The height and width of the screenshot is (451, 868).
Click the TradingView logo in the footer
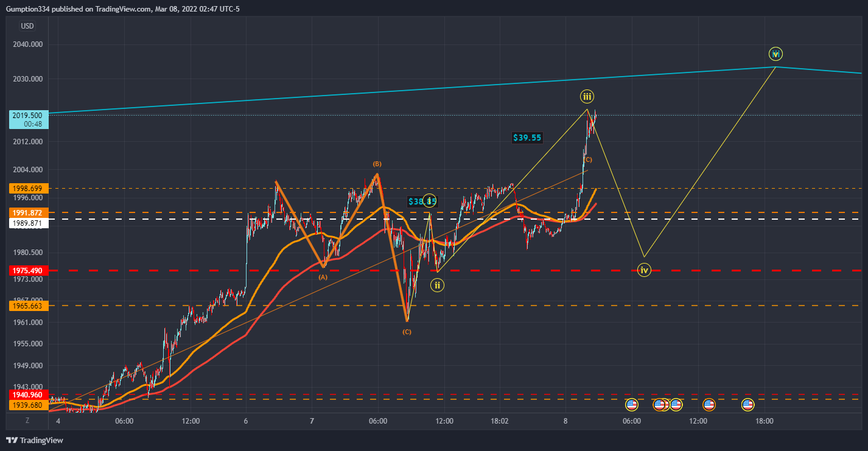point(34,440)
